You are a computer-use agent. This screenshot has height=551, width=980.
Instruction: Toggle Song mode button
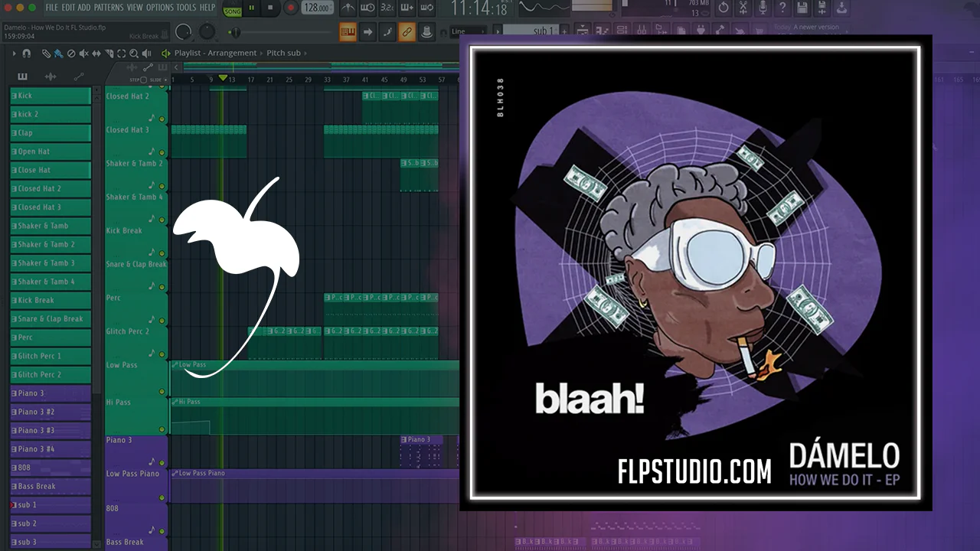(x=231, y=10)
